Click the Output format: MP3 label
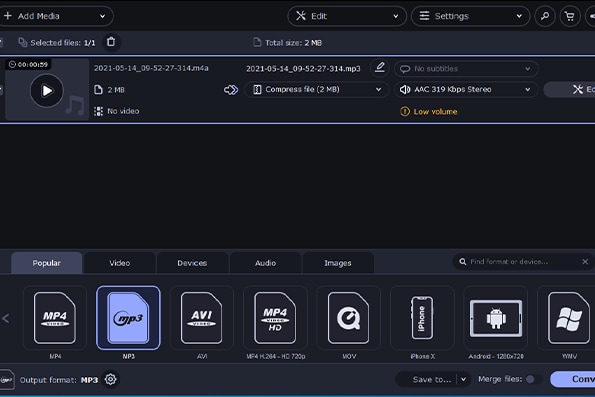 pos(59,380)
